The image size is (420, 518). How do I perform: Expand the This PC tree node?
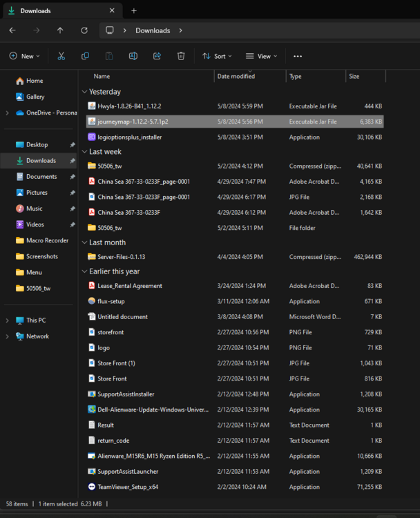tap(8, 320)
